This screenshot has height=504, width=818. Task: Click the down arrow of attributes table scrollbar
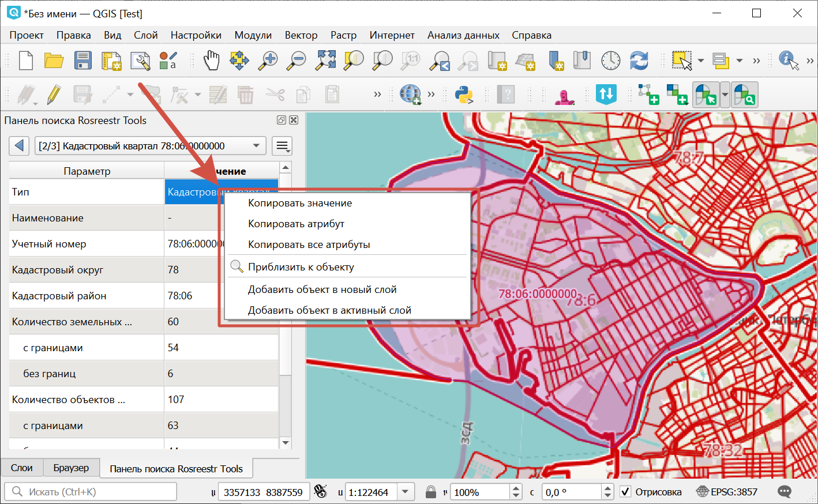pos(285,443)
